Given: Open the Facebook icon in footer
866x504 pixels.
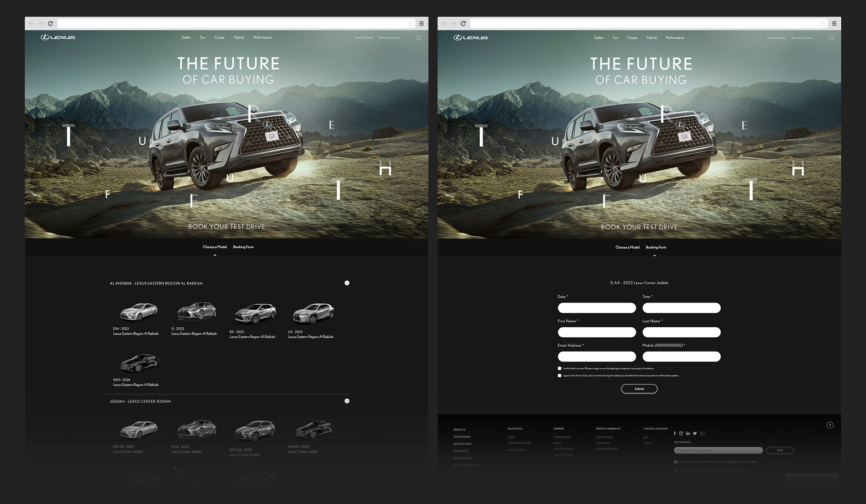Looking at the screenshot, I should [675, 433].
